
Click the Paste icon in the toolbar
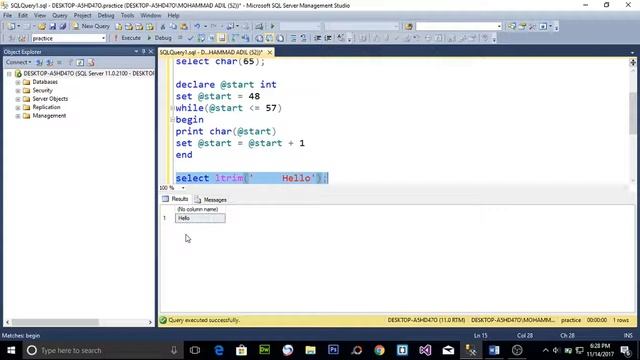184,27
